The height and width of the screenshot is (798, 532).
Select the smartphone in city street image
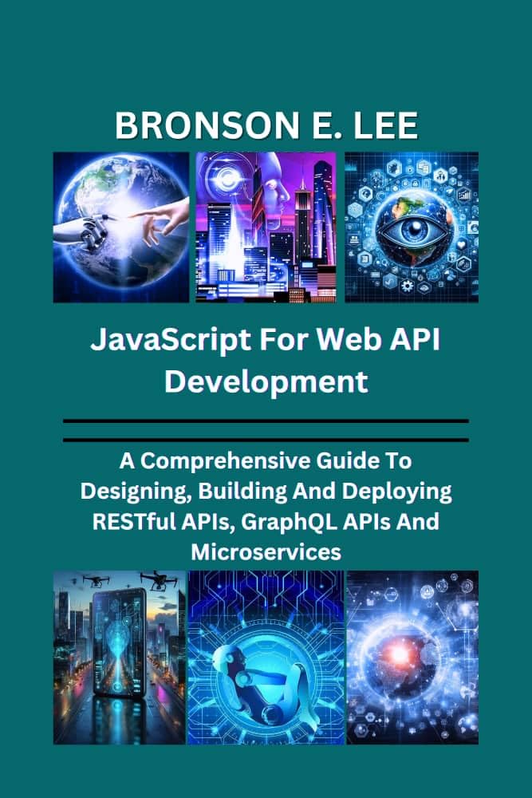(120, 657)
